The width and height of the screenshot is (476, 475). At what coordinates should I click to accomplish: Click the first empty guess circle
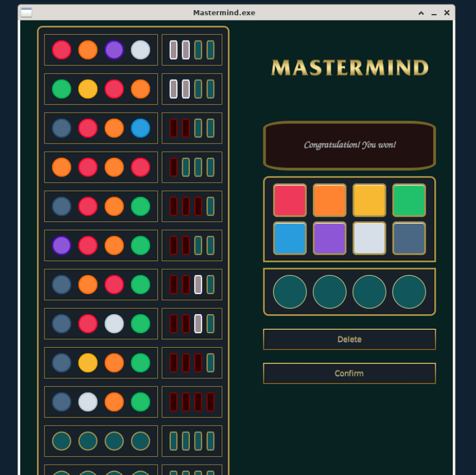tap(290, 291)
